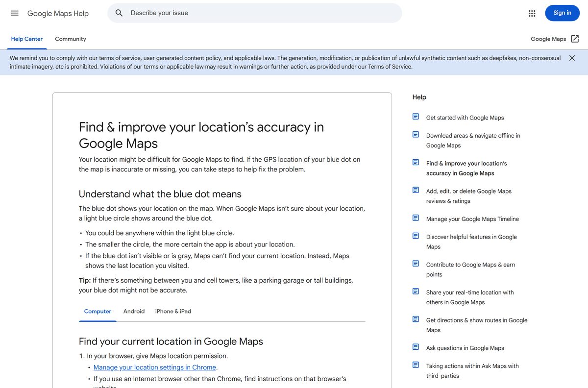588x388 pixels.
Task: Click the Find your current location heading
Action: coord(171,341)
